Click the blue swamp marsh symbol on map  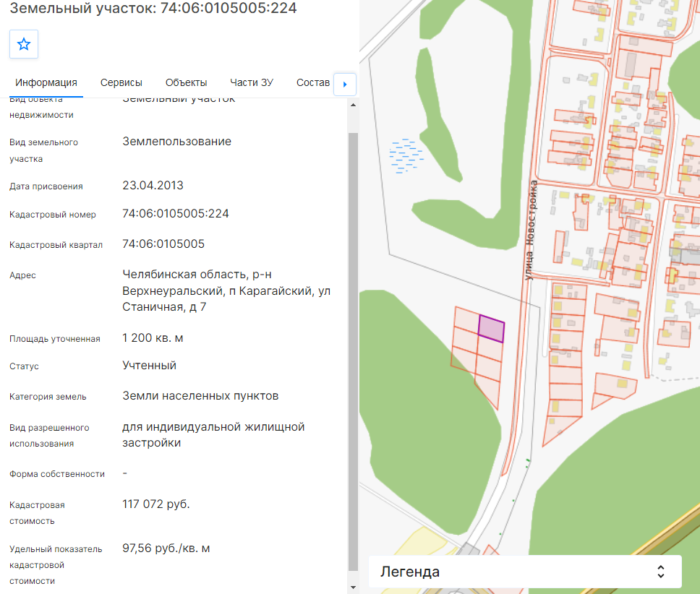click(406, 155)
